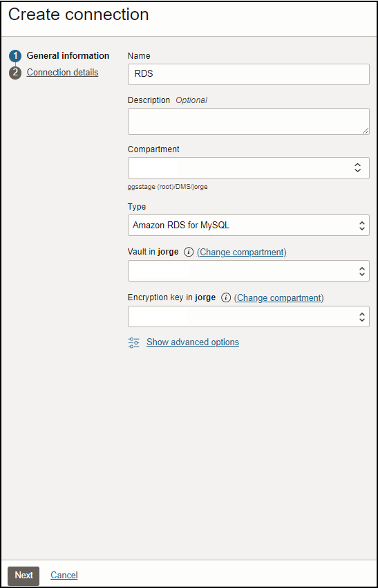
Task: Click step 1 circle for General information
Action: click(x=15, y=56)
